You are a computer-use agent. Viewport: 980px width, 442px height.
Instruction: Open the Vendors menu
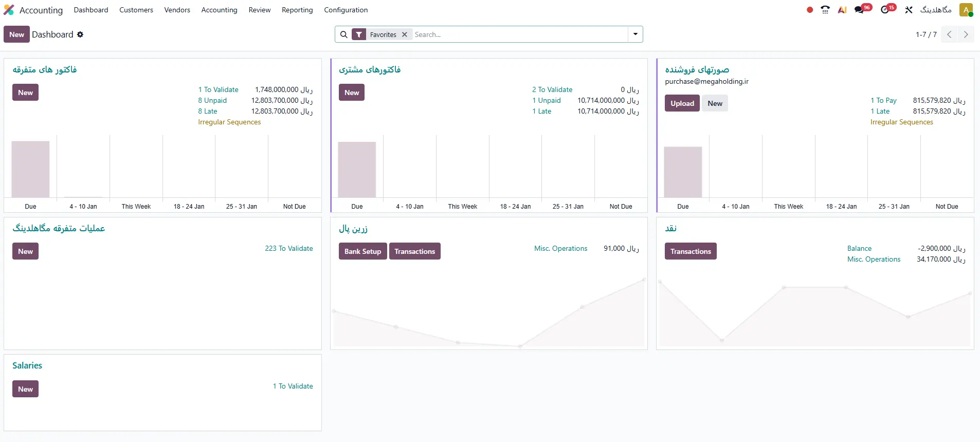[177, 10]
